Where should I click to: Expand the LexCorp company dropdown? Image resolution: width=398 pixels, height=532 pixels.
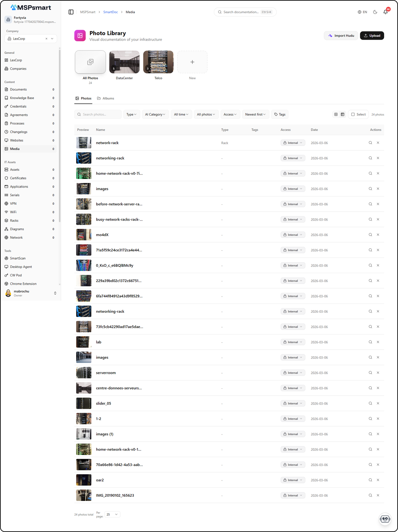click(52, 39)
